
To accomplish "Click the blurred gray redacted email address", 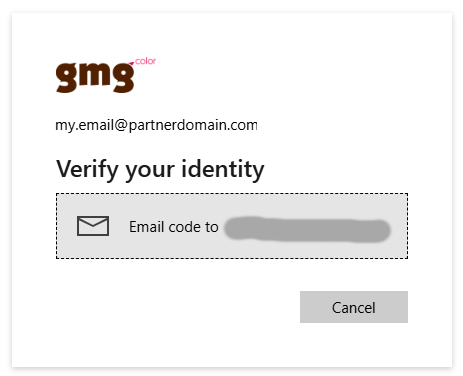I will 307,229.
